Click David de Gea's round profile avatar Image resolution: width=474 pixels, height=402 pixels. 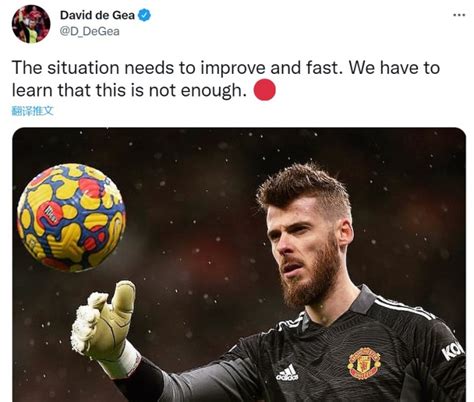31,24
